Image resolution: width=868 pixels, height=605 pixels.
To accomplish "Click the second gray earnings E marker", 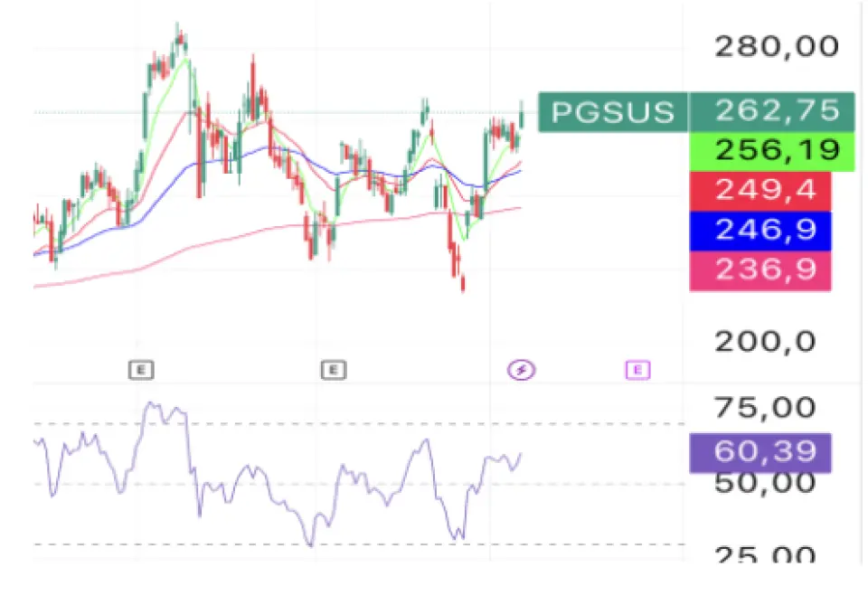I will 334,370.
